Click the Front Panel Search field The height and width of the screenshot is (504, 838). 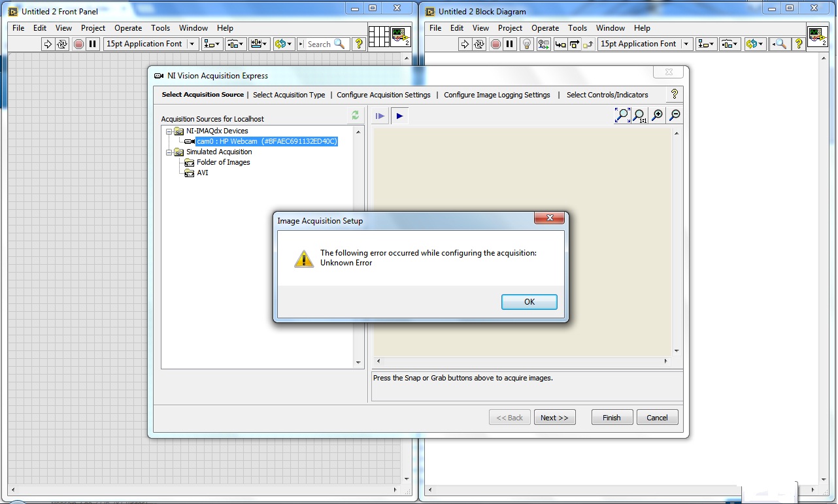(x=322, y=44)
